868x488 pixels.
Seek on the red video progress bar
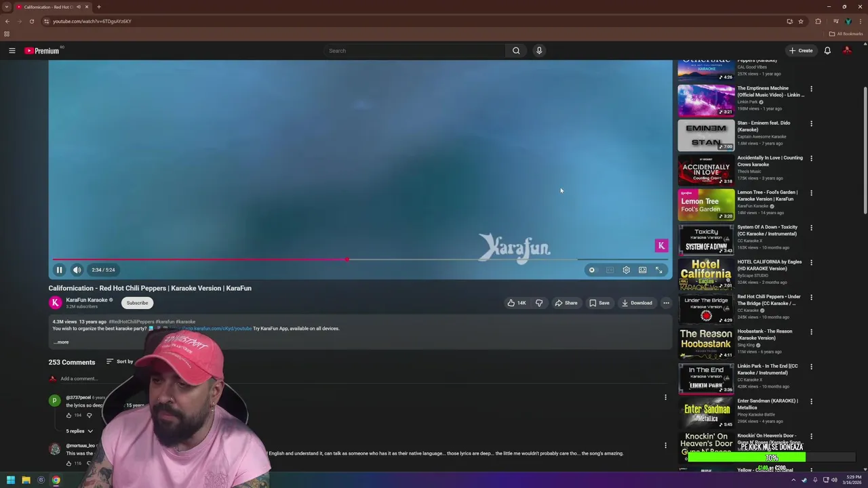(x=360, y=260)
